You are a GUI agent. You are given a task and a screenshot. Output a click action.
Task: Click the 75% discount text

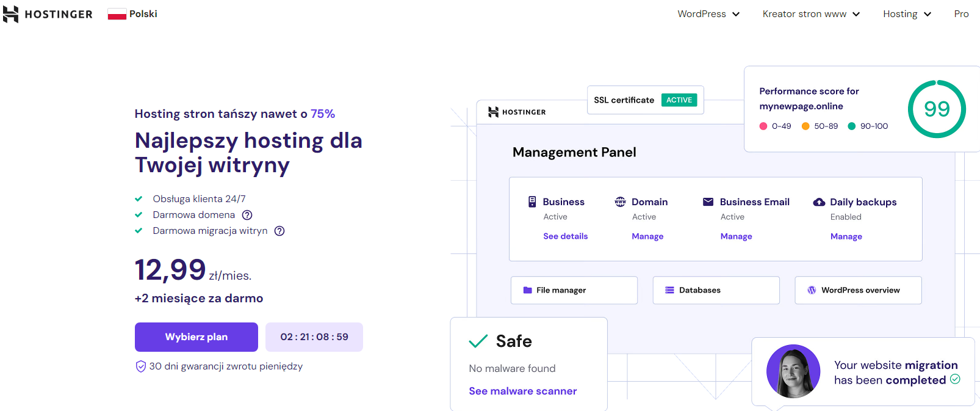323,114
